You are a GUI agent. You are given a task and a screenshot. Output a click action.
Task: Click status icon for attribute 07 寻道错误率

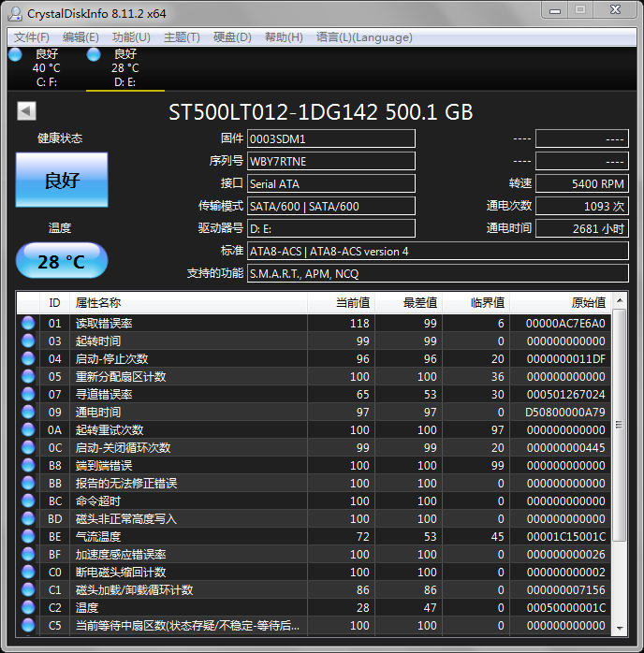tap(28, 395)
